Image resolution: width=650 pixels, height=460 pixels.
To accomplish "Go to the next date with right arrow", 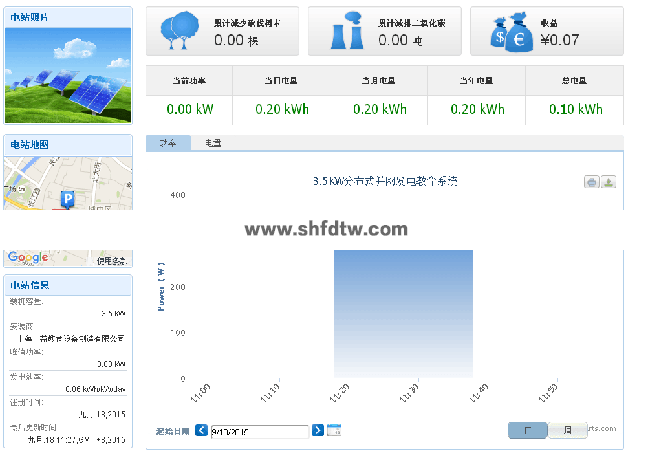I will (318, 430).
